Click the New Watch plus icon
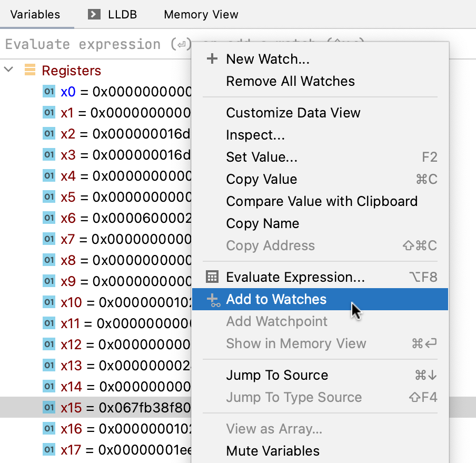The height and width of the screenshot is (463, 476). coord(212,59)
